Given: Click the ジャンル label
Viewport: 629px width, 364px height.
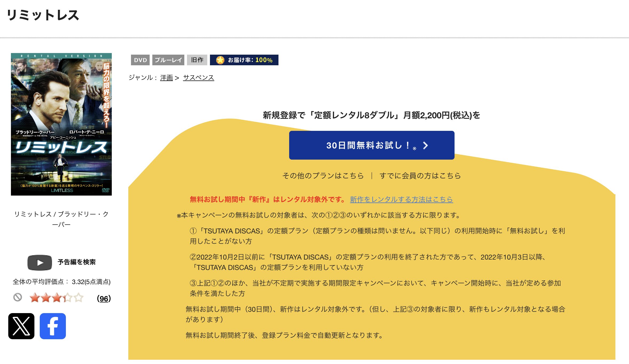Looking at the screenshot, I should tap(142, 78).
